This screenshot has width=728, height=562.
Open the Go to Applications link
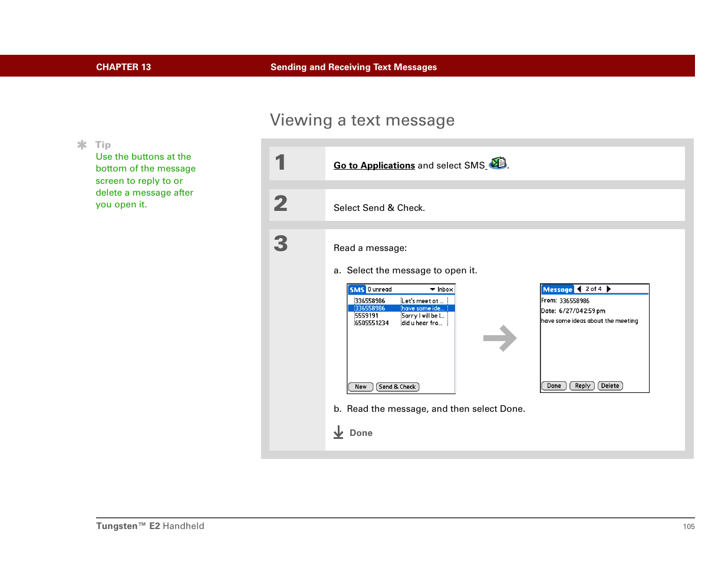pyautogui.click(x=374, y=166)
